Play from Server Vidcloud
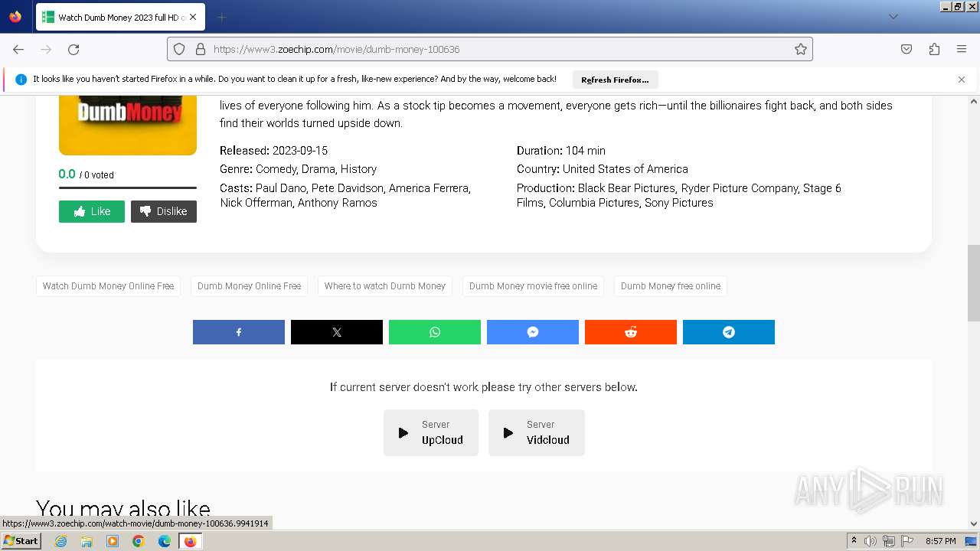This screenshot has width=980, height=551. click(x=537, y=432)
